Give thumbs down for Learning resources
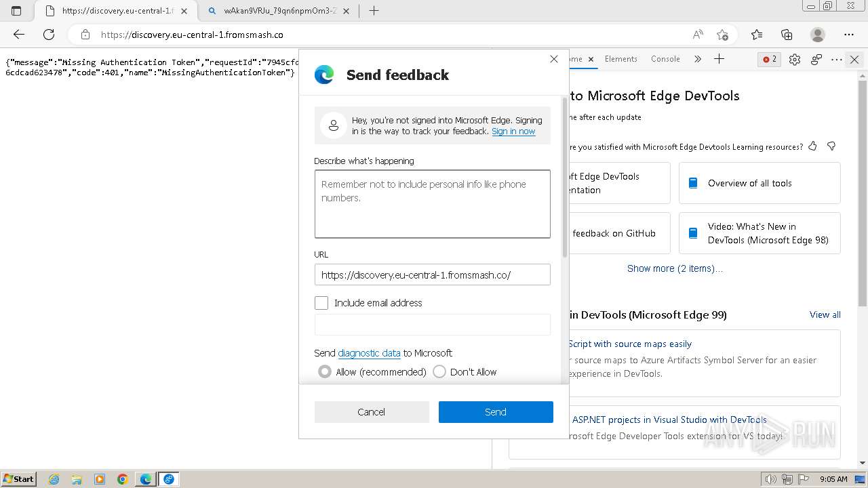The height and width of the screenshot is (488, 868). 831,146
